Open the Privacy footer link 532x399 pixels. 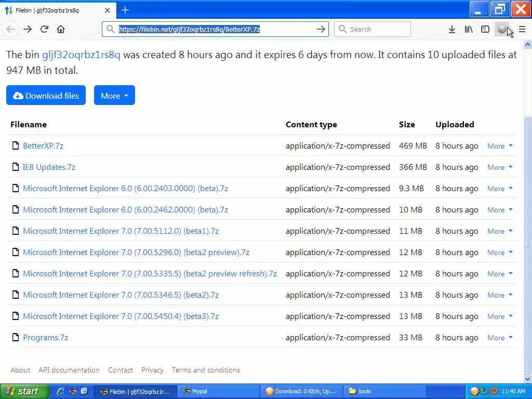pos(152,370)
